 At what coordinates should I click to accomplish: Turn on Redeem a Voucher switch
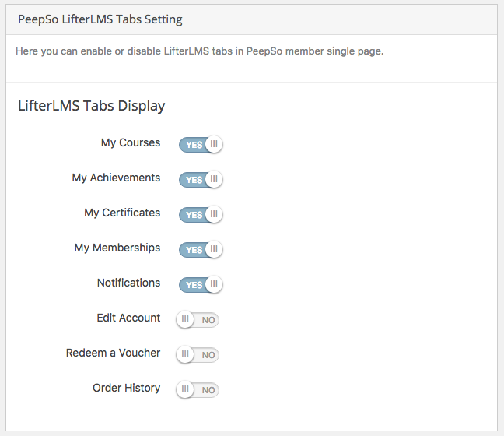pyautogui.click(x=198, y=354)
